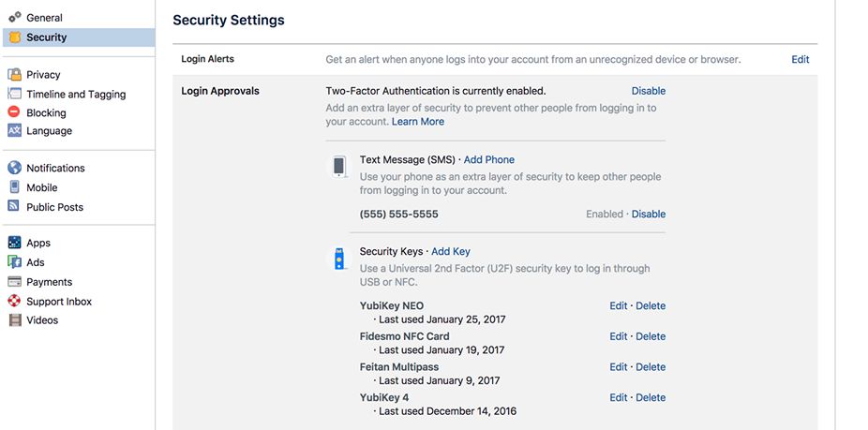The height and width of the screenshot is (430, 868).
Task: Click Add Phone link
Action: (488, 160)
